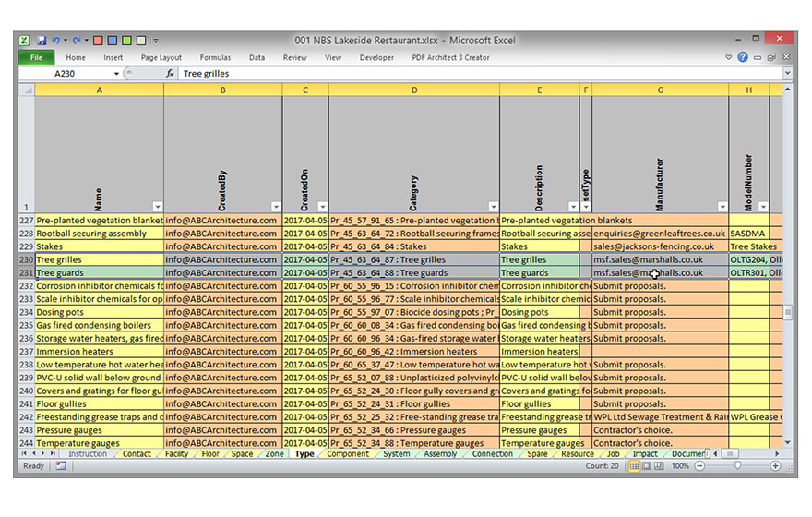Open the Developer ribbon tab

[x=377, y=57]
